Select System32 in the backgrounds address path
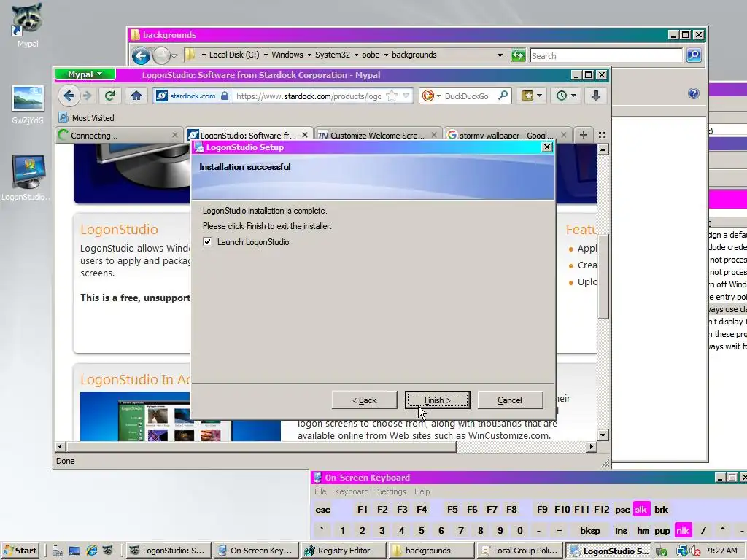The width and height of the screenshot is (747, 560). click(333, 55)
